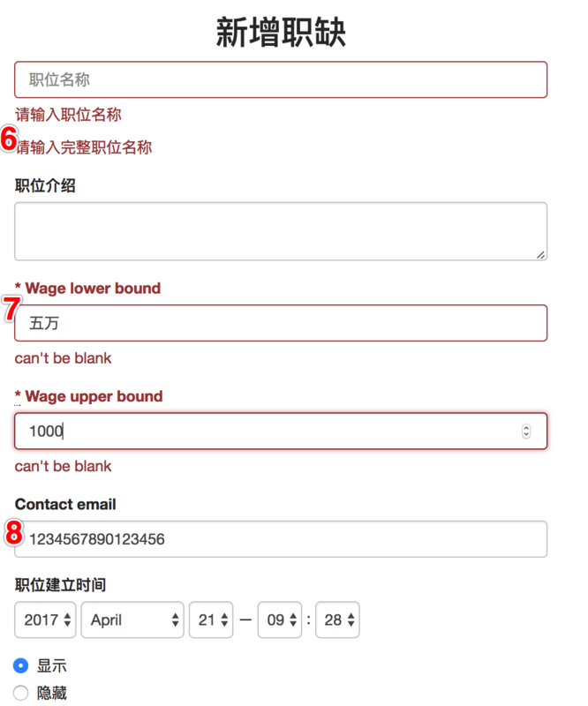This screenshot has height=706, width=588.
Task: Click the 隐藏 radio label text
Action: pyautogui.click(x=52, y=693)
